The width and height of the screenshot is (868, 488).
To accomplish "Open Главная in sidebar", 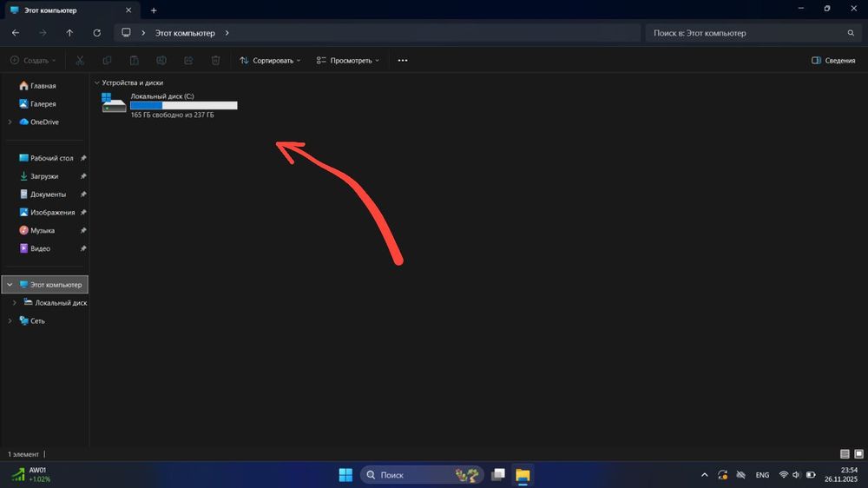I will (43, 86).
